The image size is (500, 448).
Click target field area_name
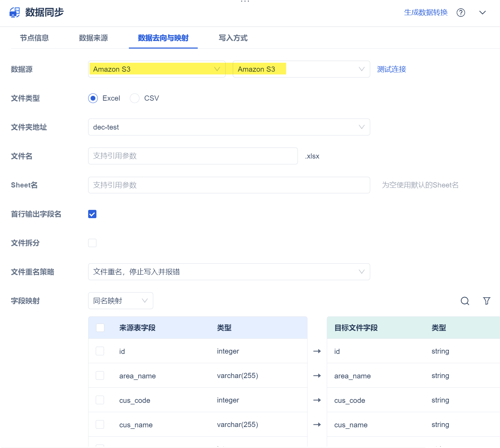click(x=353, y=376)
